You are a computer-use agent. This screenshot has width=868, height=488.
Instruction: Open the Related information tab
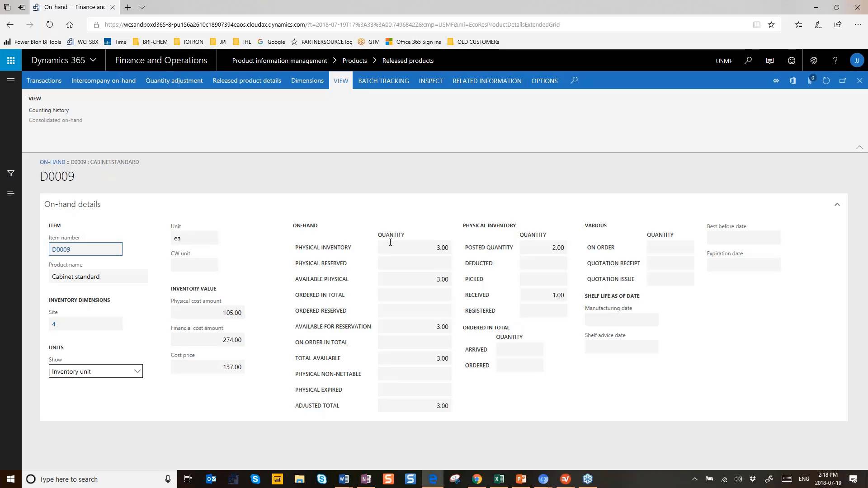487,80
